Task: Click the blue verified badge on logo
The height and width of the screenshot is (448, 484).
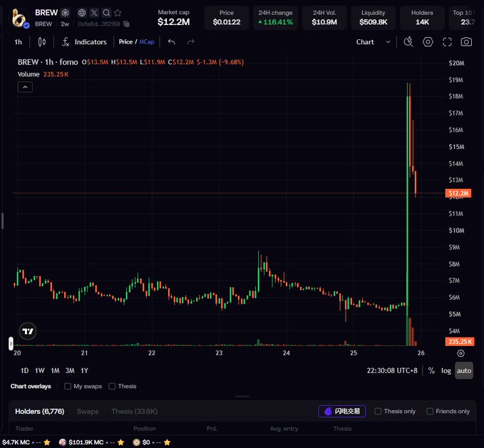Action: pyautogui.click(x=26, y=26)
